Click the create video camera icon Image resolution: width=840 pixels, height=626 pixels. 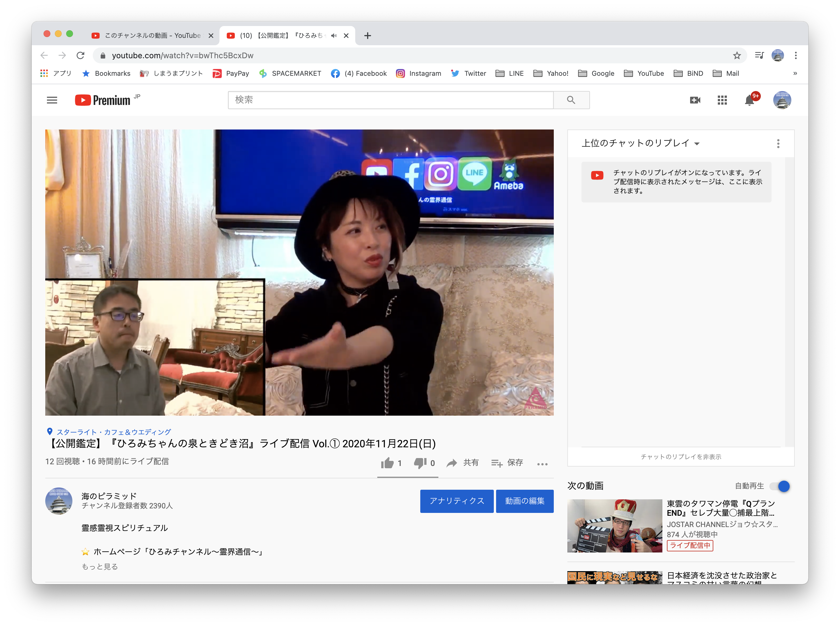[695, 100]
